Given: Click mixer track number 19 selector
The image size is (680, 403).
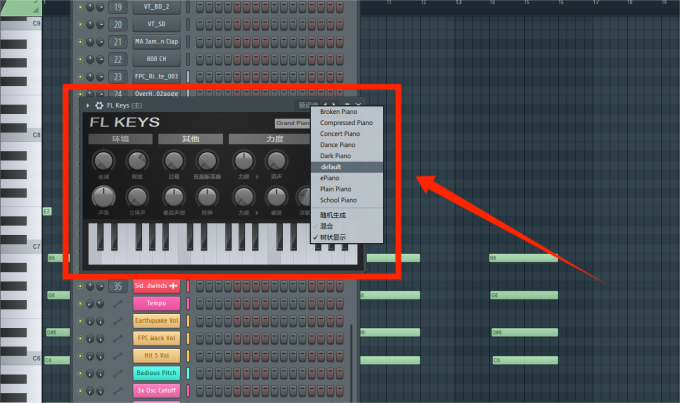Looking at the screenshot, I should pyautogui.click(x=118, y=7).
